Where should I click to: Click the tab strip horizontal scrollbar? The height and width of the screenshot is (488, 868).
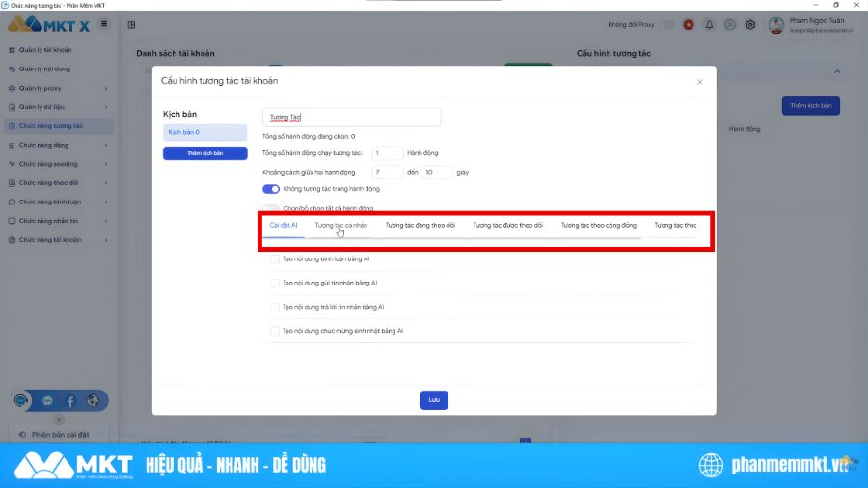pyautogui.click(x=451, y=238)
